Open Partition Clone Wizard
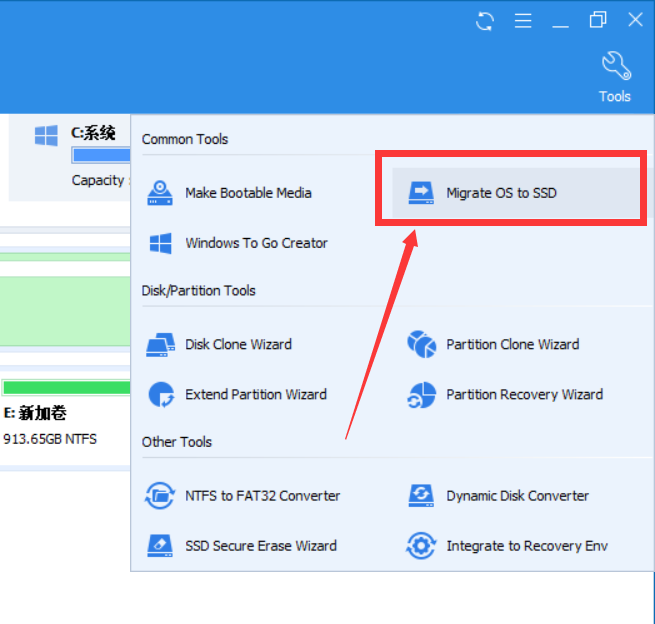Screen dimensions: 655x624 click(x=513, y=345)
